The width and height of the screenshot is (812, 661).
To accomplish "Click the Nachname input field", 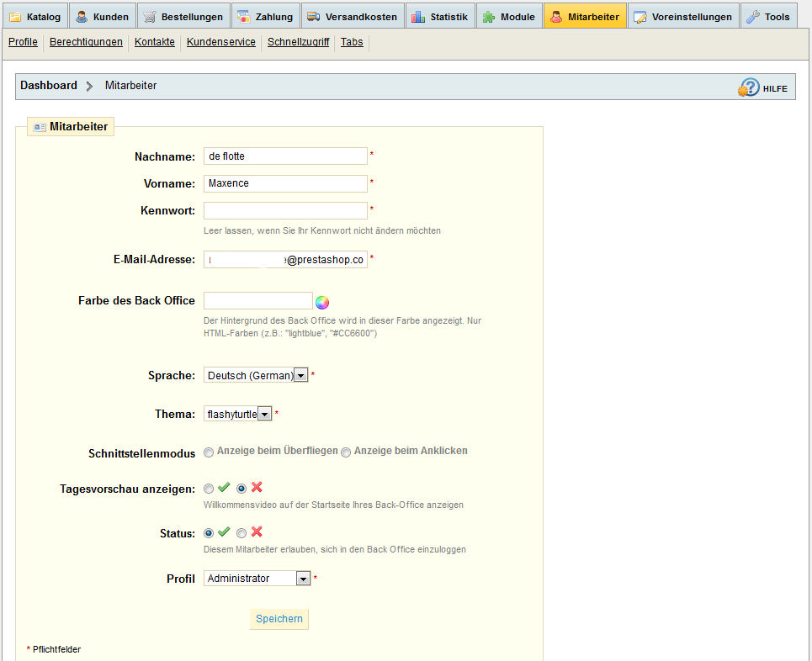I will (285, 156).
